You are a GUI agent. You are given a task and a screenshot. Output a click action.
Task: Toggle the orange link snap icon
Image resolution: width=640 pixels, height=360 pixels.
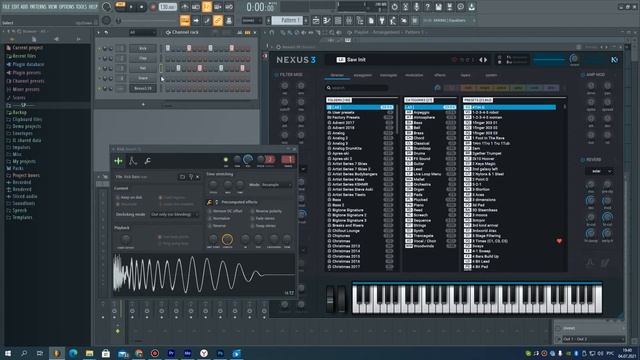218,20
